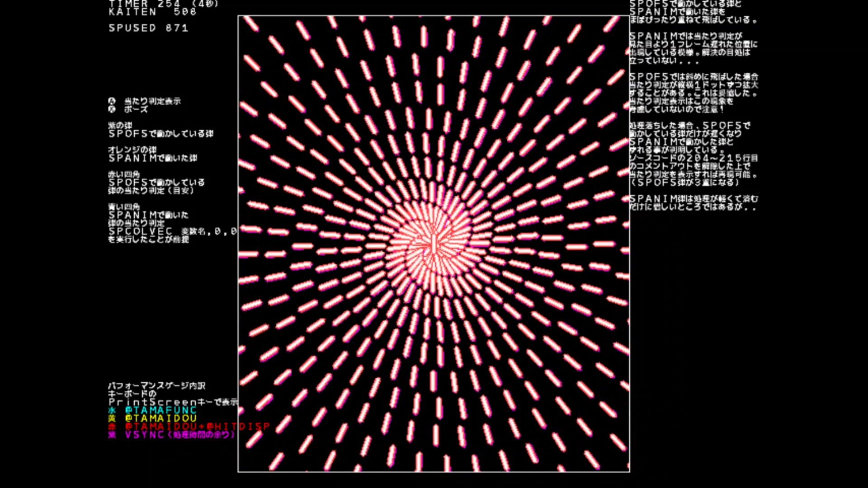The width and height of the screenshot is (868, 488).
Task: Click the cyan '@TAMAFUNC' legend entry
Action: [x=152, y=410]
